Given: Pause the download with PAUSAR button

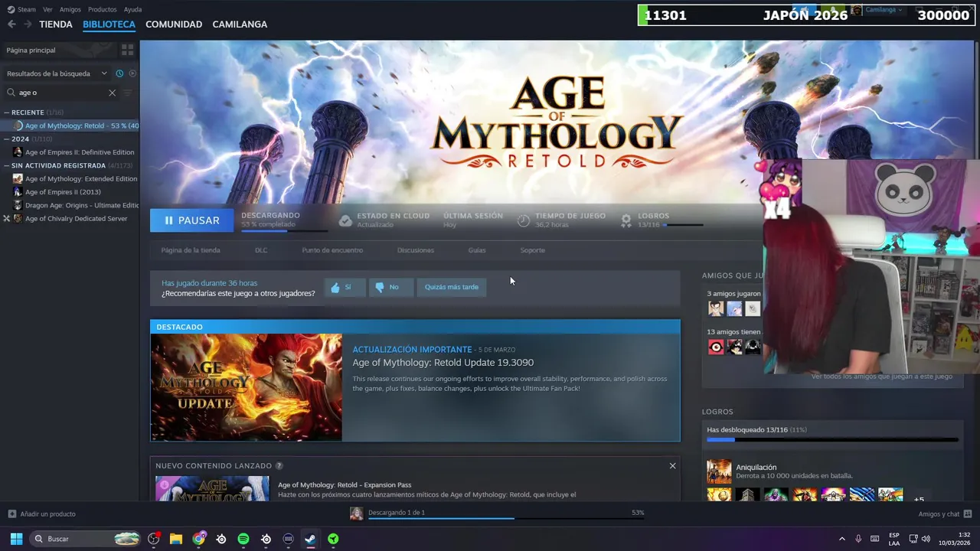Looking at the screenshot, I should pyautogui.click(x=191, y=220).
